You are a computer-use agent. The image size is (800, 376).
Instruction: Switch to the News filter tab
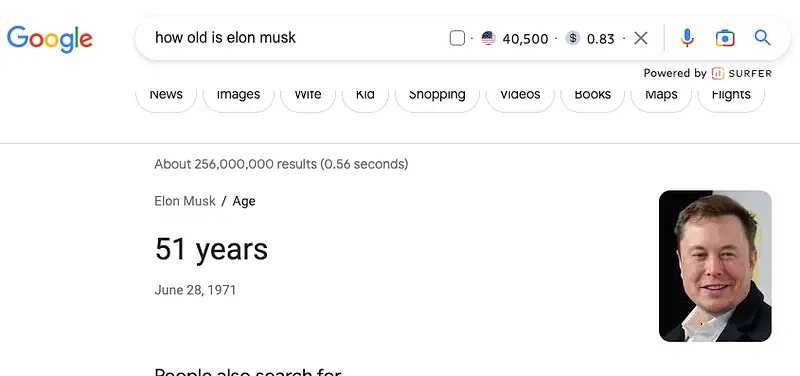[166, 94]
